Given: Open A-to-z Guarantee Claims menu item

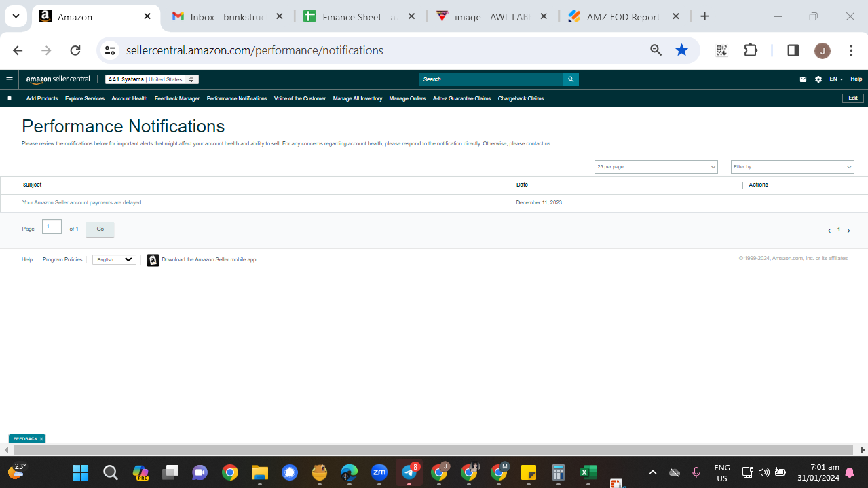Looking at the screenshot, I should (x=461, y=98).
